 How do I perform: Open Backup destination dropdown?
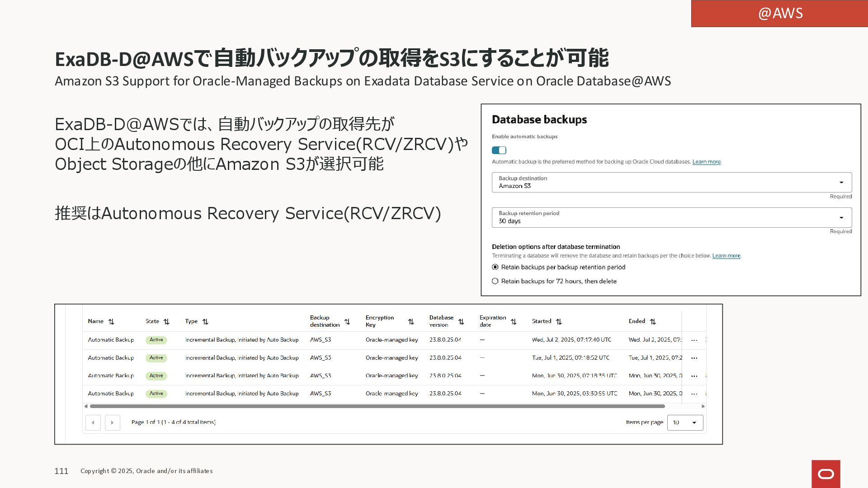tap(672, 182)
